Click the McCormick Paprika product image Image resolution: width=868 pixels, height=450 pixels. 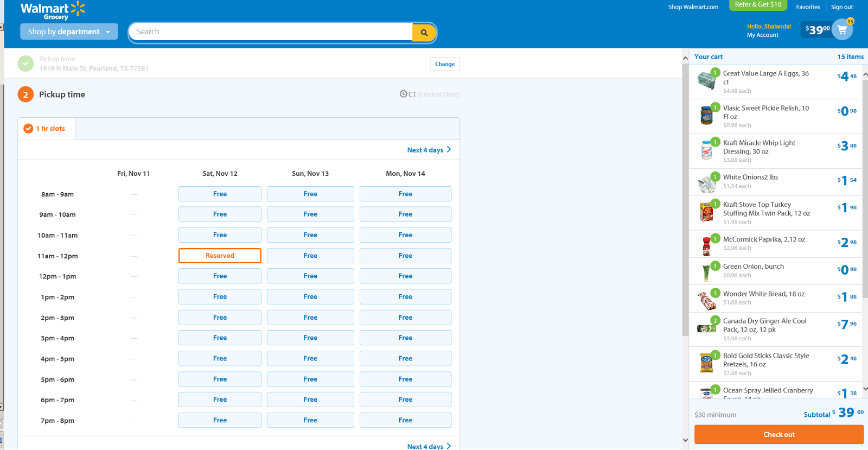(x=706, y=246)
